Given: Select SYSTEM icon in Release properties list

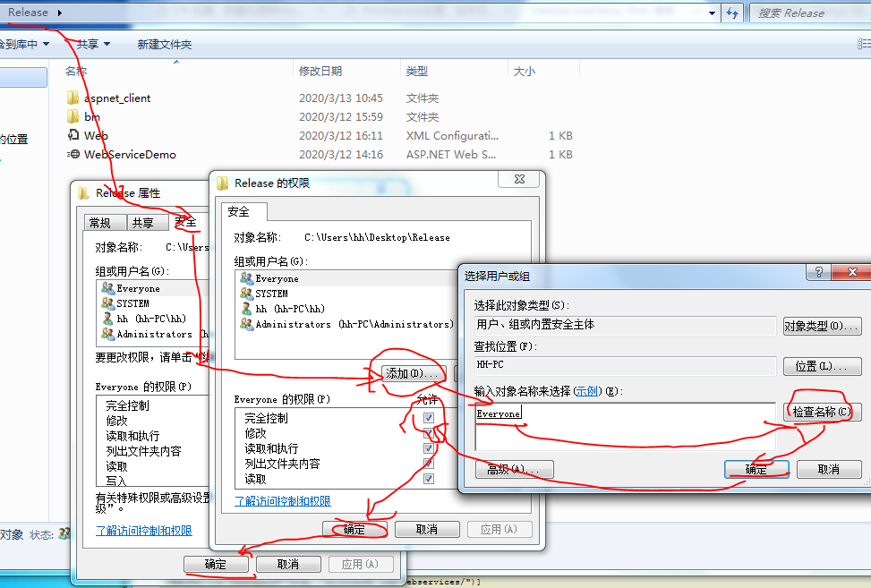Looking at the screenshot, I should [x=107, y=303].
